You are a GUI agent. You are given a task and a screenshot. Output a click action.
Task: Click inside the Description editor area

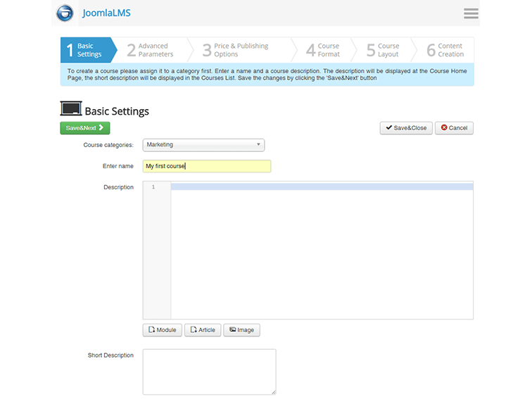click(x=322, y=250)
